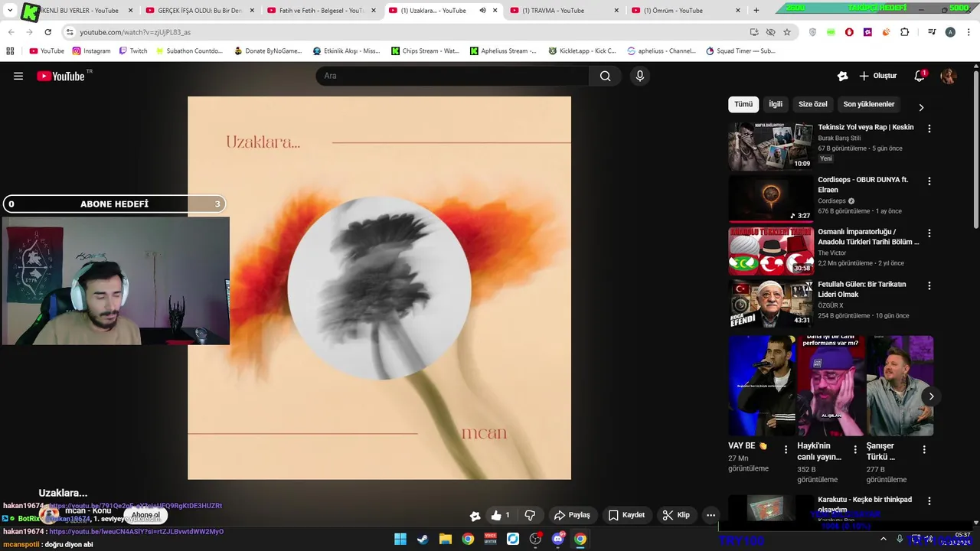Open OBS Studio from the taskbar
The image size is (980, 551).
click(x=535, y=539)
